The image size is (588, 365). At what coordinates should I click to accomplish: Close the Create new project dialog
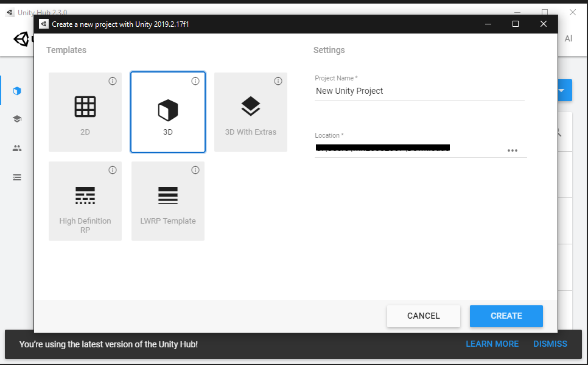[x=544, y=24]
